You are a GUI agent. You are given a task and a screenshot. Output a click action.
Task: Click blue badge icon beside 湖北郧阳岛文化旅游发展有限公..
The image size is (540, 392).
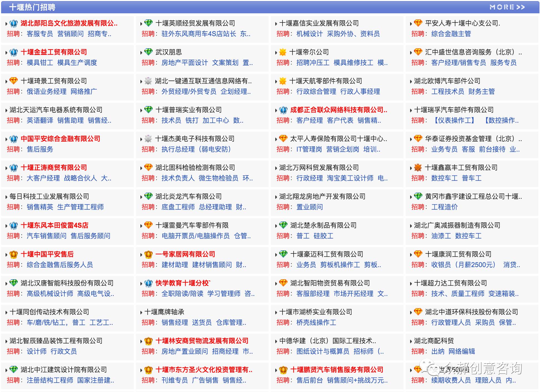click(14, 23)
